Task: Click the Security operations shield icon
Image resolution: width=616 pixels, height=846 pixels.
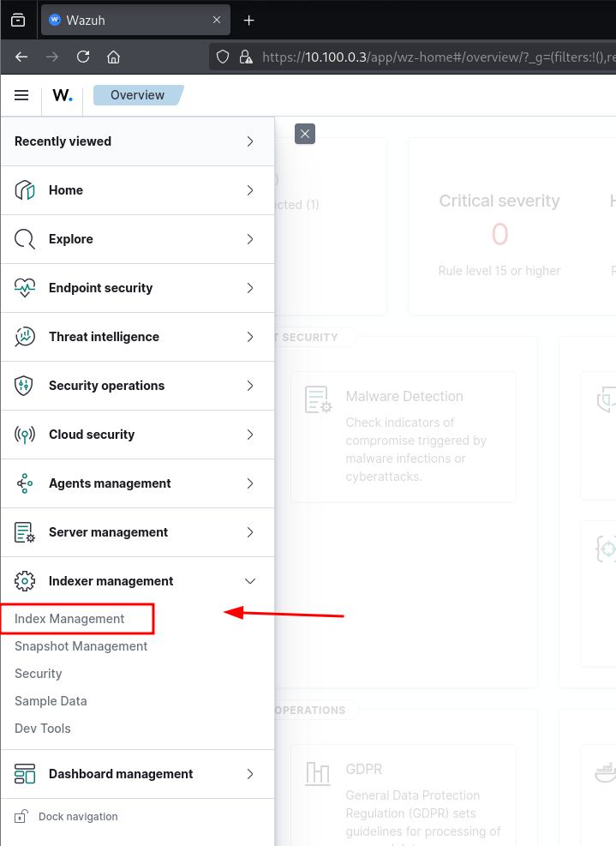Action: (25, 386)
